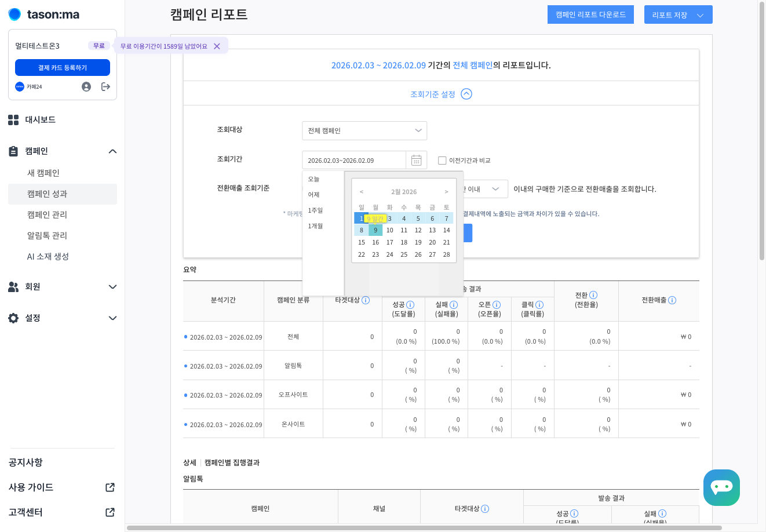
Task: Click the horizontal scrollbar at bottom
Action: click(424, 528)
